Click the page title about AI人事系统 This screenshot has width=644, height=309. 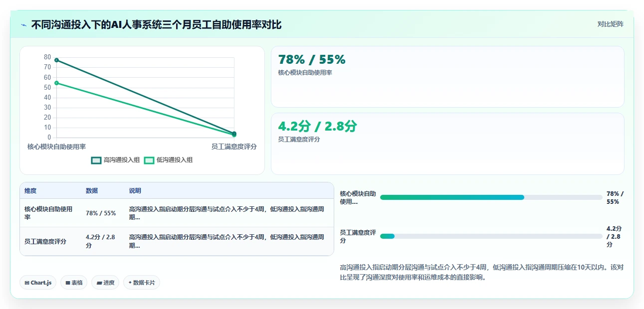pyautogui.click(x=156, y=24)
